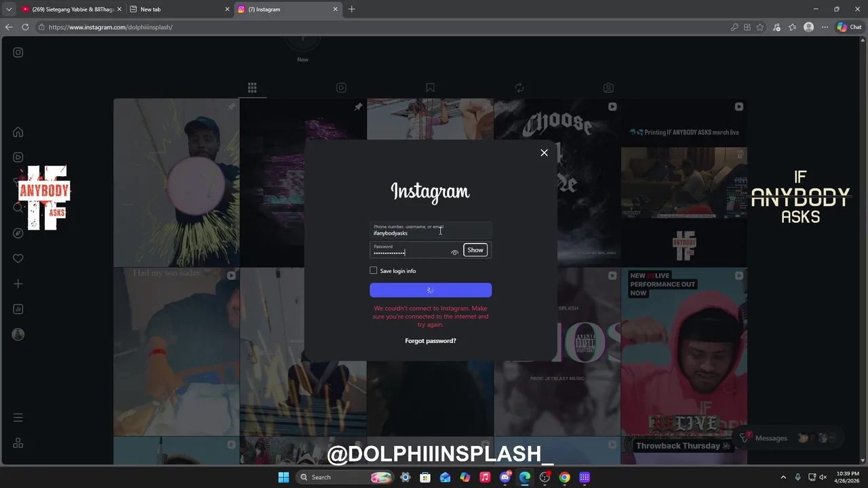Screen dimensions: 868x488
Task: Open Explore compass icon in sidebar
Action: coord(18,233)
